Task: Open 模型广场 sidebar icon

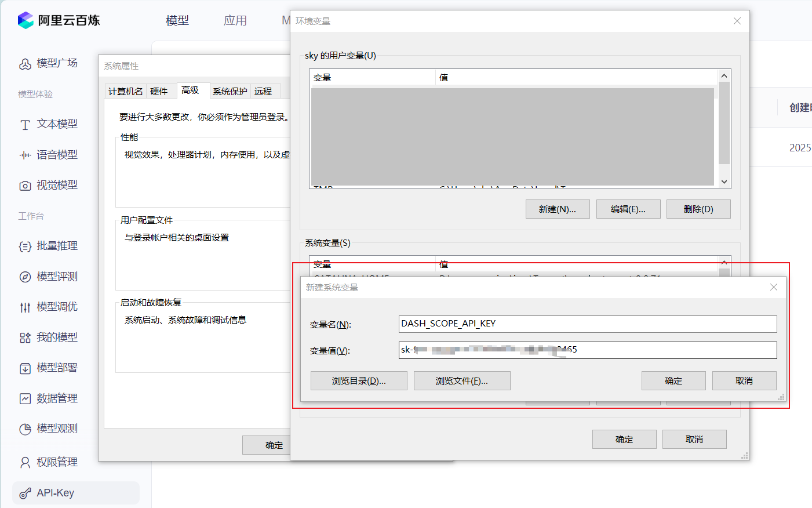Action: tap(25, 64)
